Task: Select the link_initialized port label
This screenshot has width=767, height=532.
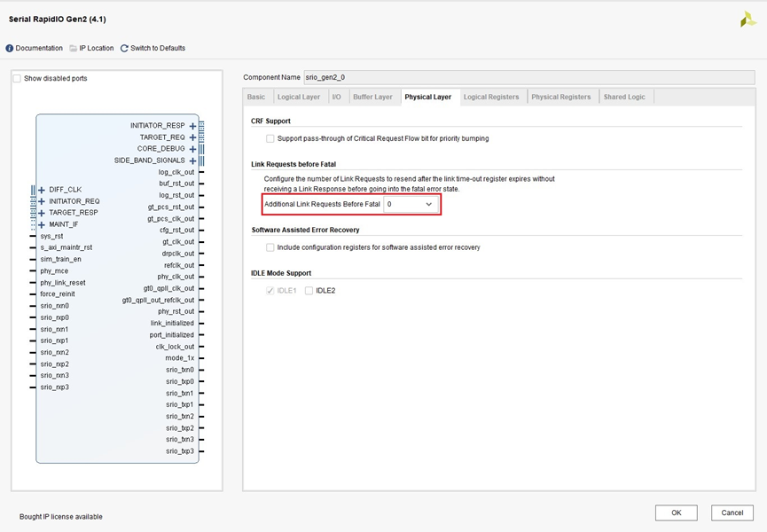Action: point(172,324)
